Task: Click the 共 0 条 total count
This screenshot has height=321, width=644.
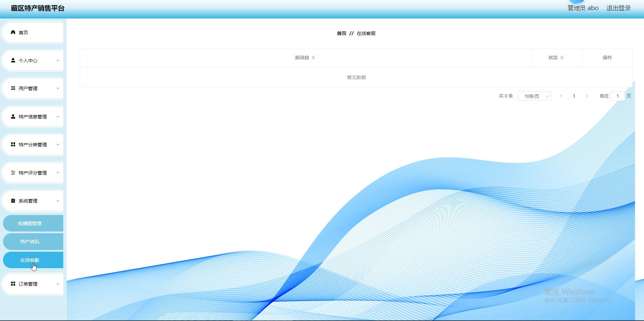Action: [x=506, y=96]
